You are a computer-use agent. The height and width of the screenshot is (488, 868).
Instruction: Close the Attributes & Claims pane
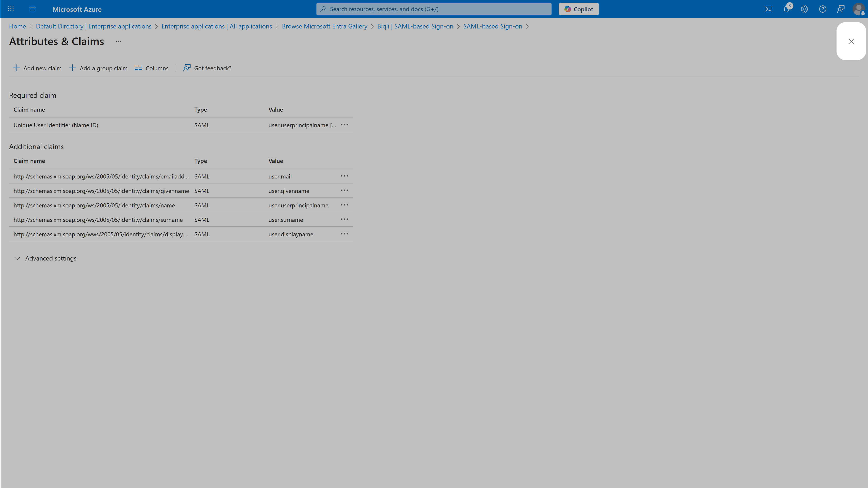pyautogui.click(x=851, y=41)
